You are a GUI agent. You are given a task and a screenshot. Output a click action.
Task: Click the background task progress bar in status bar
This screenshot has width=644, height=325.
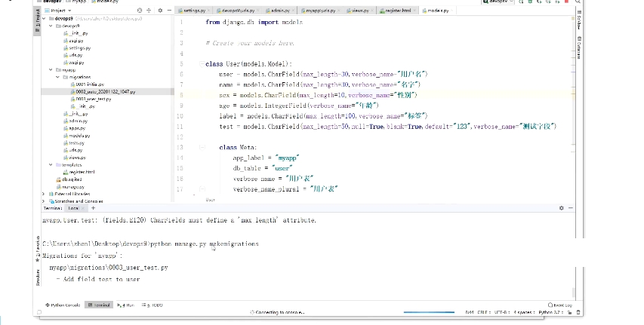(x=429, y=312)
